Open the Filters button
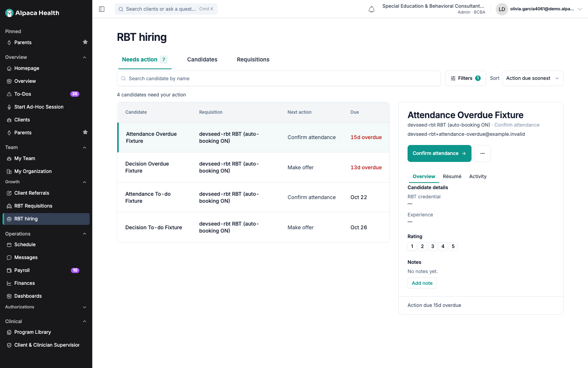The image size is (588, 368). pos(465,78)
